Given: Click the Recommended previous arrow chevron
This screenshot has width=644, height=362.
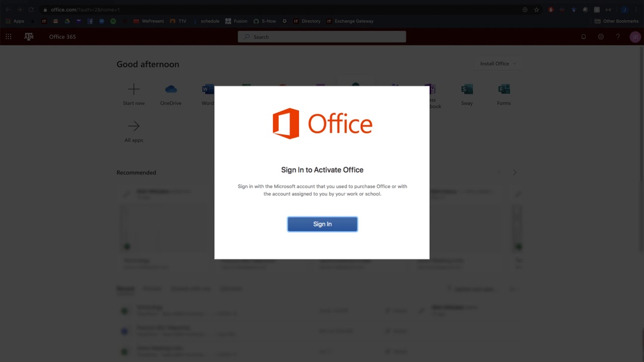Looking at the screenshot, I should point(499,172).
